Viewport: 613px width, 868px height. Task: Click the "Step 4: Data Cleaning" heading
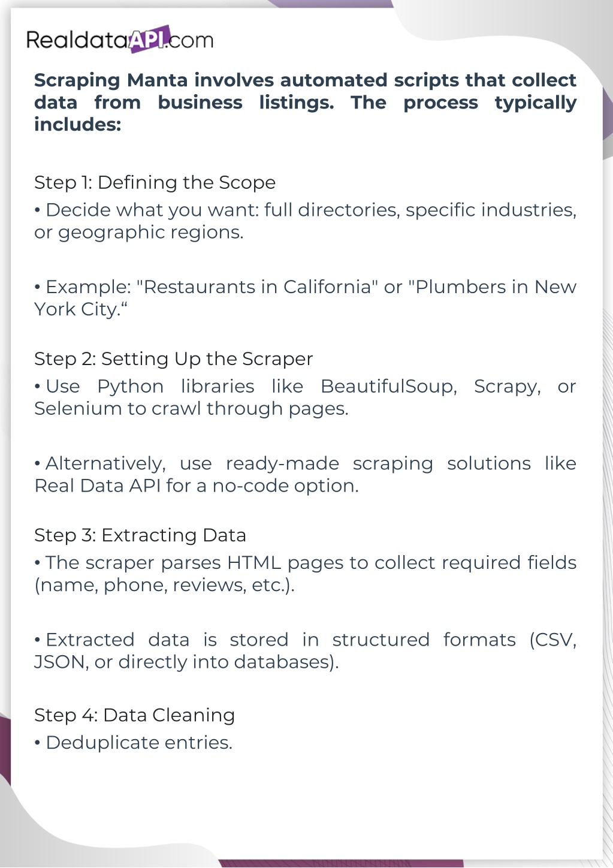coord(134,715)
